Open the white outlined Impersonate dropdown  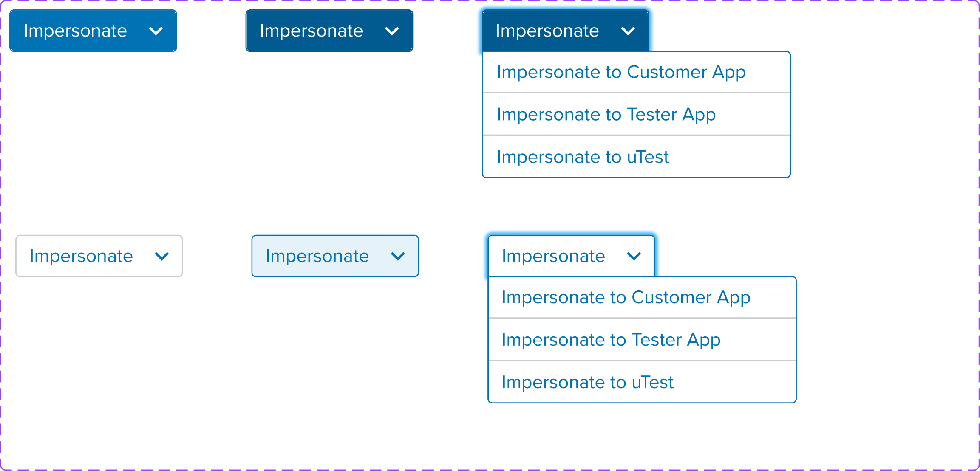click(99, 256)
